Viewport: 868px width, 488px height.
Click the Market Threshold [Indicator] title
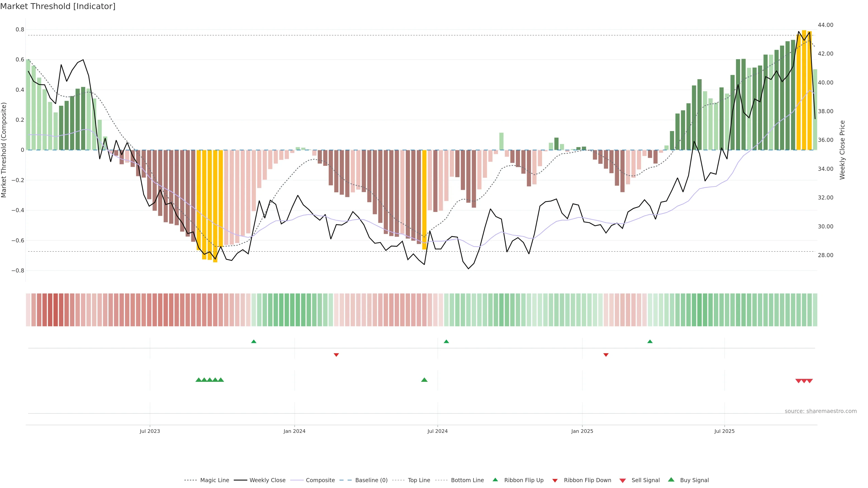58,6
